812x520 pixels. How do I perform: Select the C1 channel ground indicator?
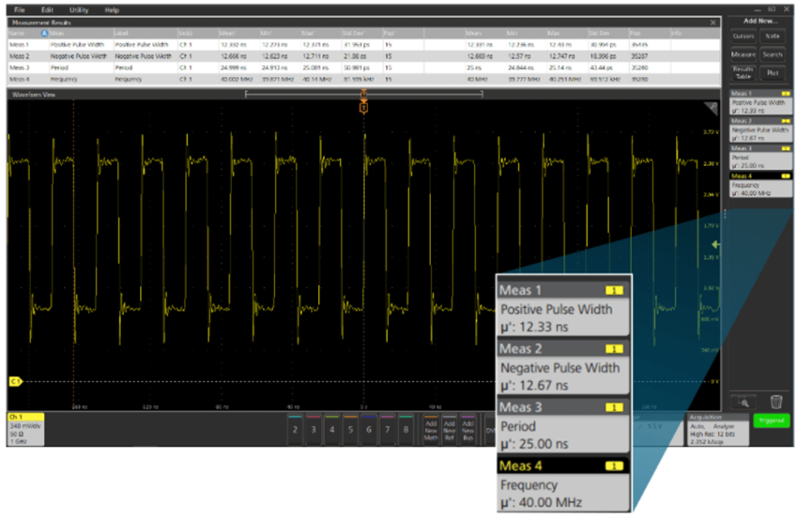15,381
